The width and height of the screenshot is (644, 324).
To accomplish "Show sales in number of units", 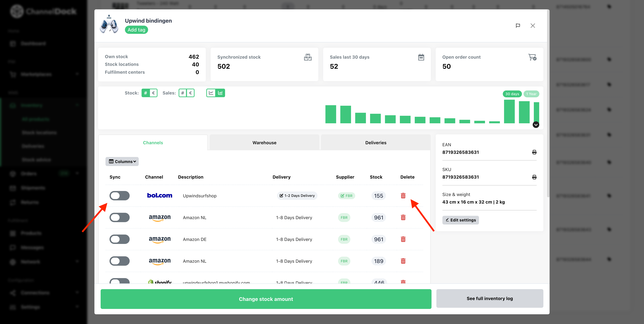I will point(182,93).
